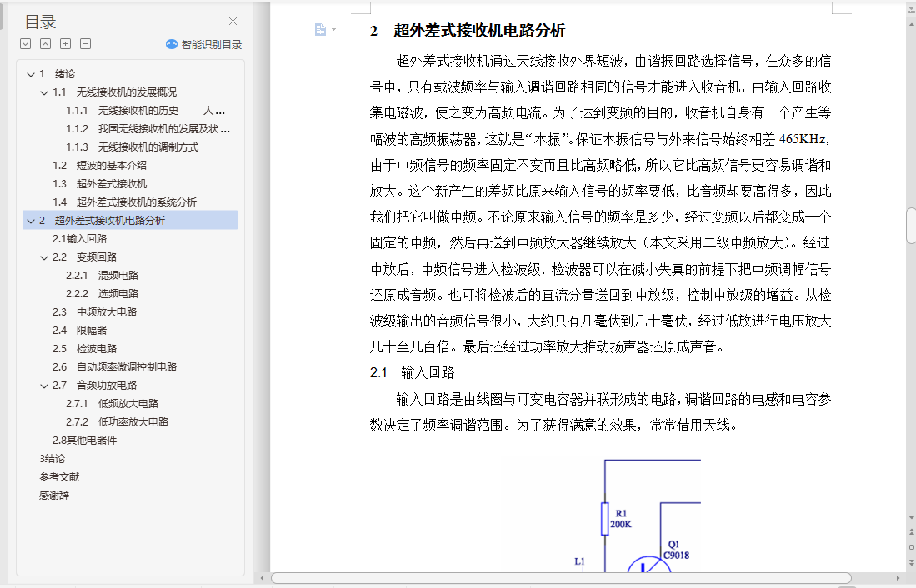
Task: Go to 2.2.1 混频电路
Action: pyautogui.click(x=103, y=276)
